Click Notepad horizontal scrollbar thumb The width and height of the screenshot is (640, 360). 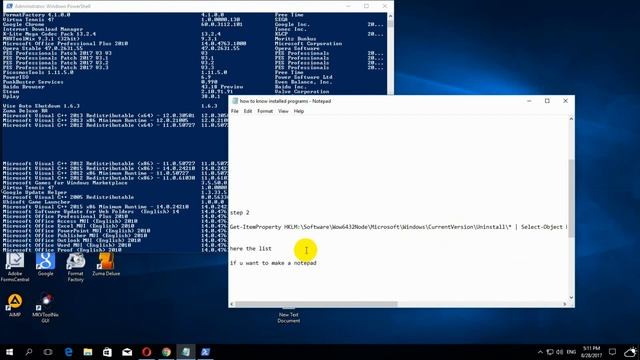tap(317, 304)
